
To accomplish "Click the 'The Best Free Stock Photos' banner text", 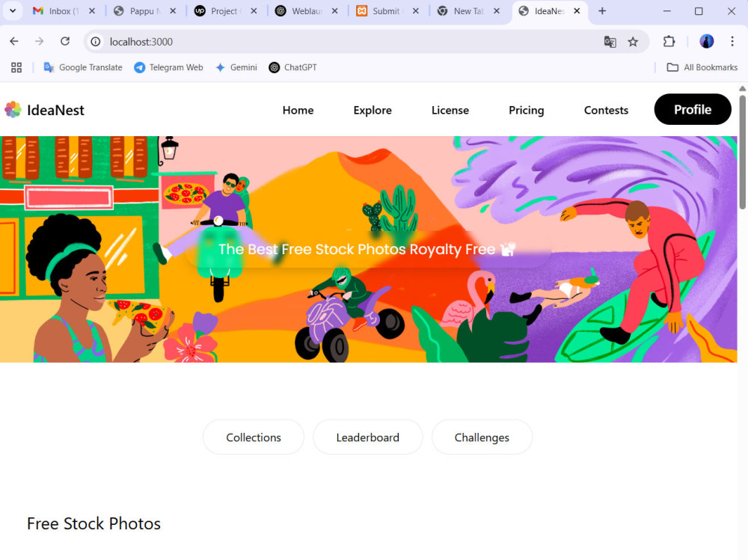I will (367, 249).
